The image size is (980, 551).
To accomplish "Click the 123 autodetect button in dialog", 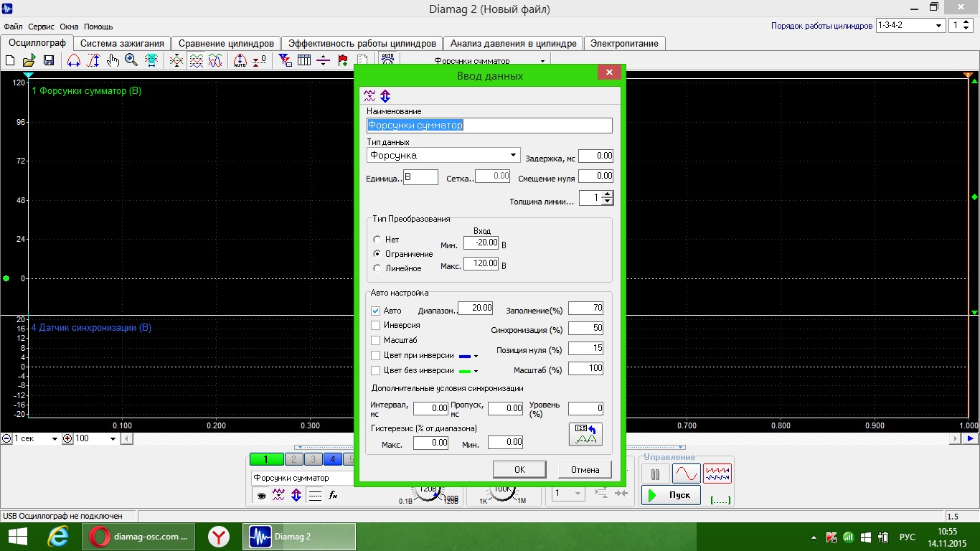I will click(585, 434).
